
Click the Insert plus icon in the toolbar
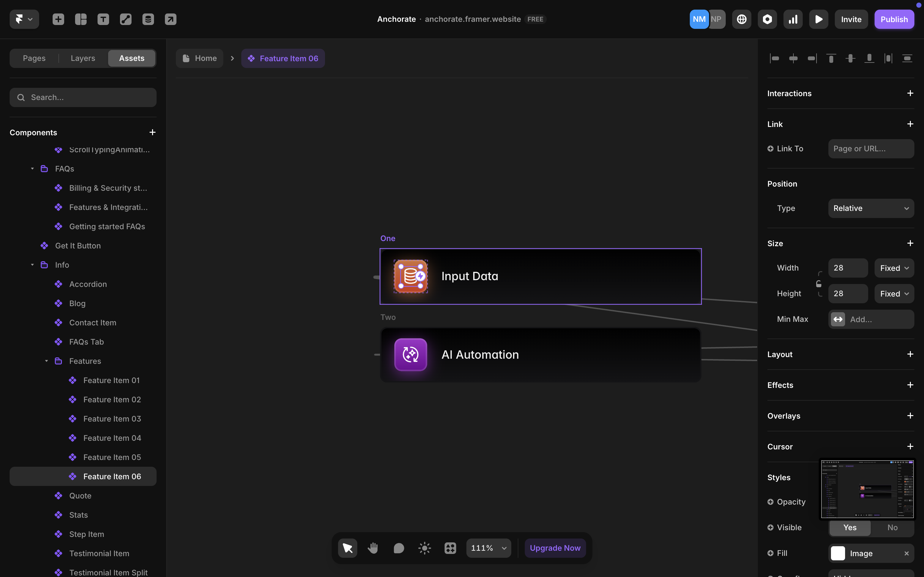[x=58, y=19]
